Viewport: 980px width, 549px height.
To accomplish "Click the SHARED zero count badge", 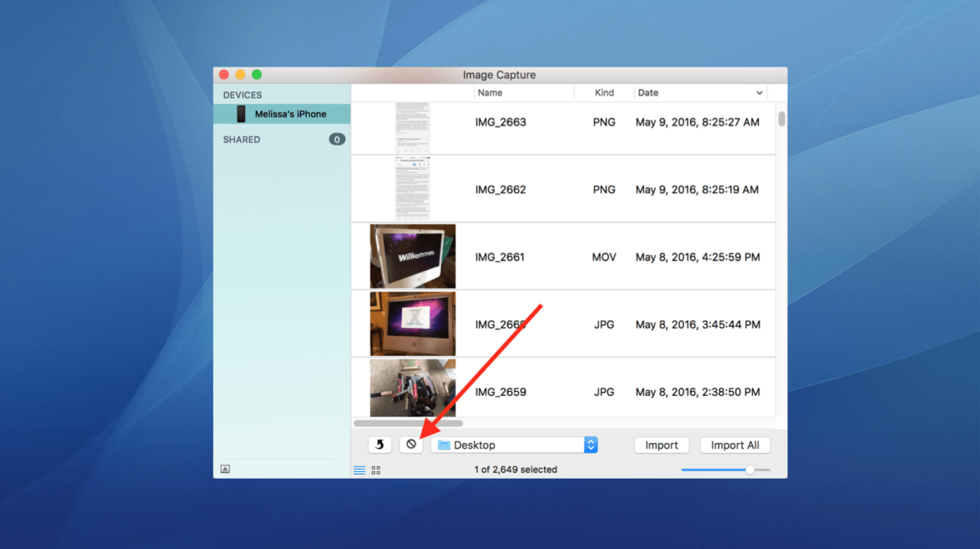I will pyautogui.click(x=337, y=139).
